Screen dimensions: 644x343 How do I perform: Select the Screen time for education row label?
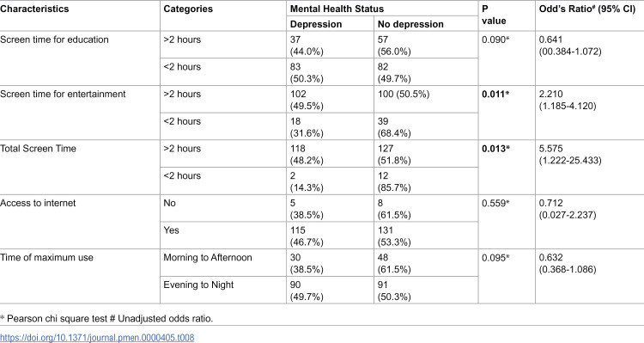[54, 40]
